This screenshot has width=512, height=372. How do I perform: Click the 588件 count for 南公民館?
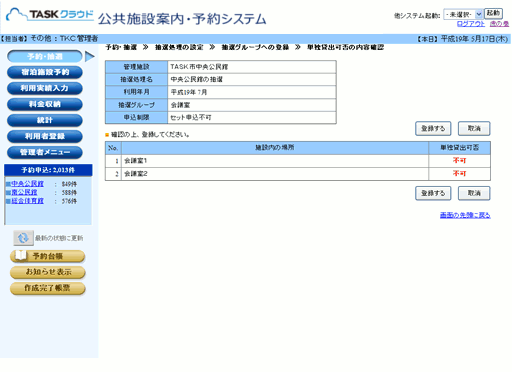pos(69,193)
